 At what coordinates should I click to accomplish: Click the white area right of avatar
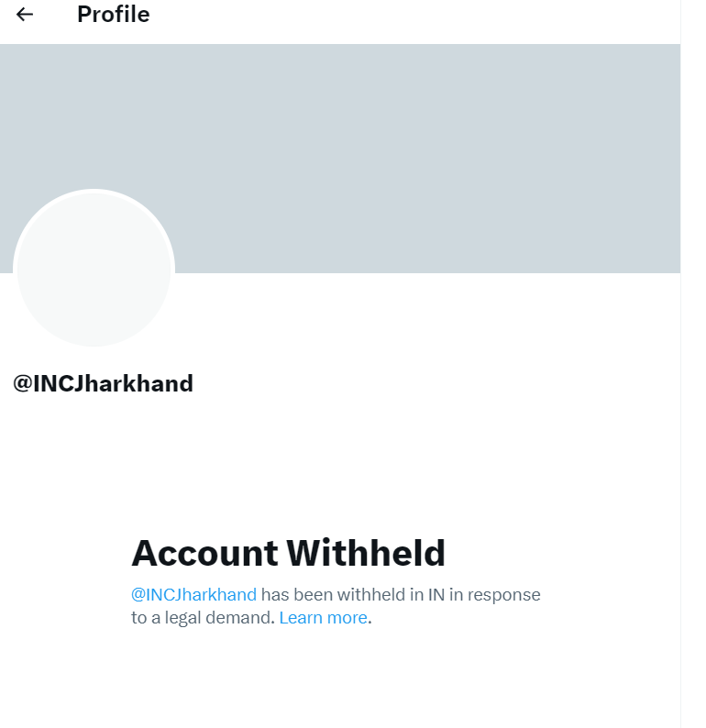pos(413,321)
